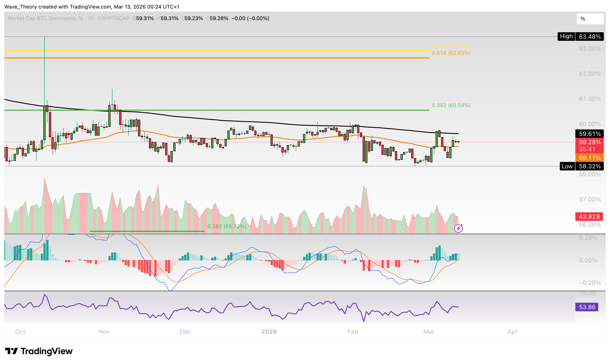Click 'Mar' on the time axis

[429, 332]
